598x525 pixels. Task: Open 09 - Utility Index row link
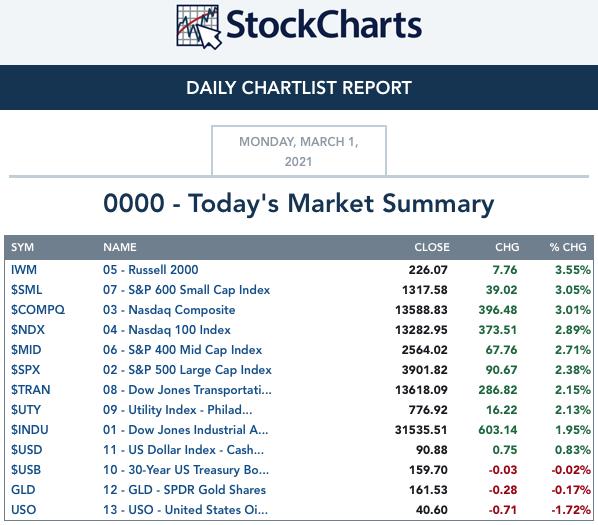[x=177, y=410]
